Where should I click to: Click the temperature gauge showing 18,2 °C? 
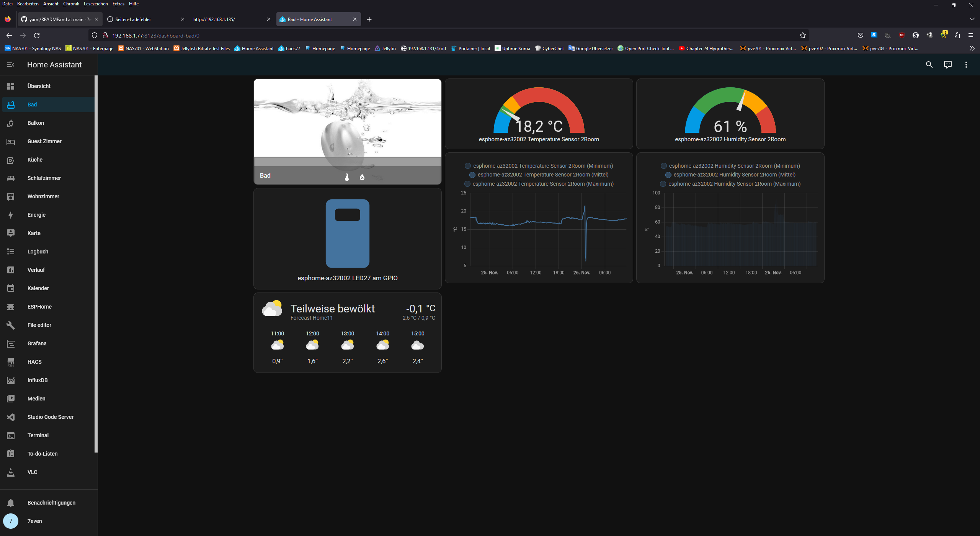pos(539,114)
